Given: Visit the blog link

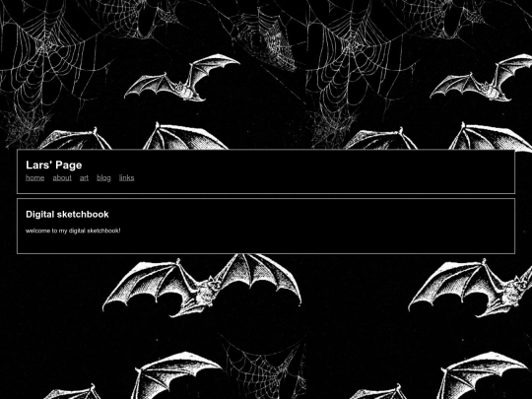Looking at the screenshot, I should point(103,177).
